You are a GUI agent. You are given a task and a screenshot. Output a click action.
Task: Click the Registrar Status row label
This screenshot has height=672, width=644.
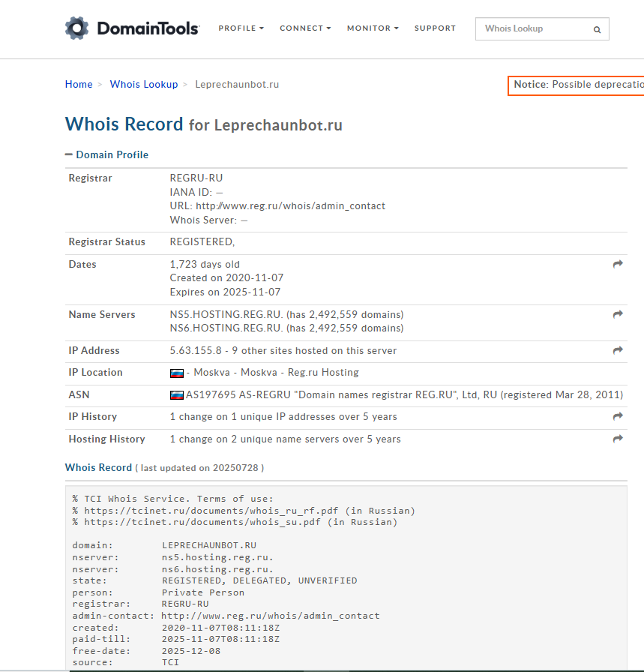click(x=107, y=242)
